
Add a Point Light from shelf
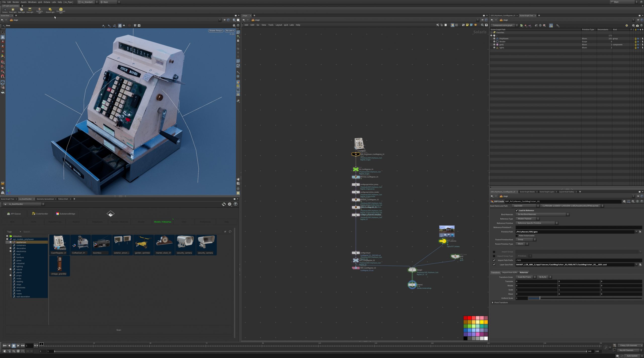[13, 10]
